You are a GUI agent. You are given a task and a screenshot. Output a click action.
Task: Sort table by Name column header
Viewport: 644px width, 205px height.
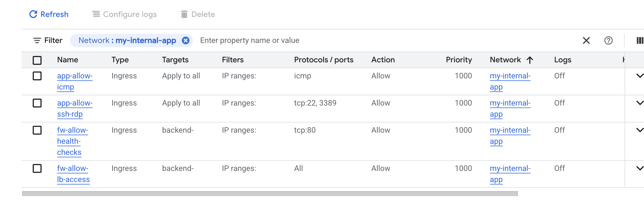[x=68, y=60]
